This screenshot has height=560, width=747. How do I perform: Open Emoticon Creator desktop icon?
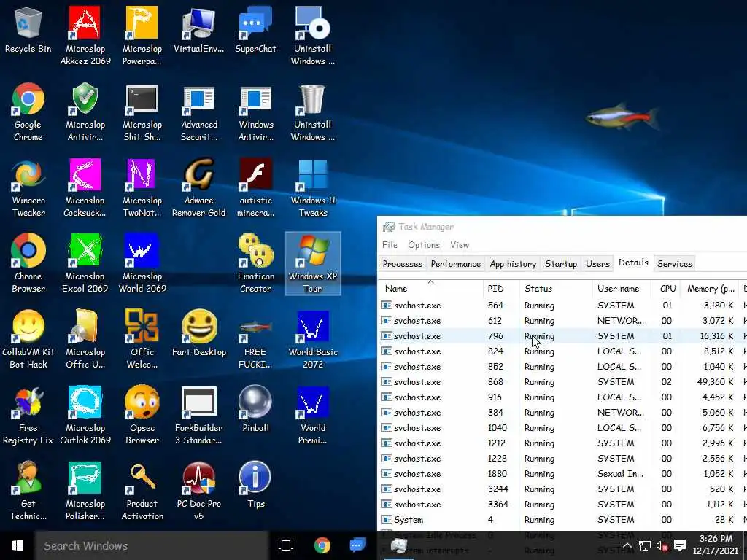(256, 263)
